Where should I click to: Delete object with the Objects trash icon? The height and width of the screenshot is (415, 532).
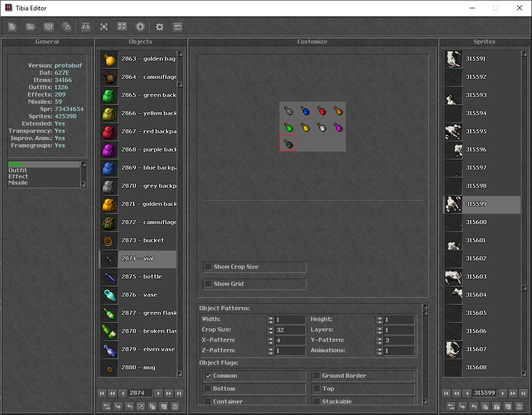click(x=175, y=407)
